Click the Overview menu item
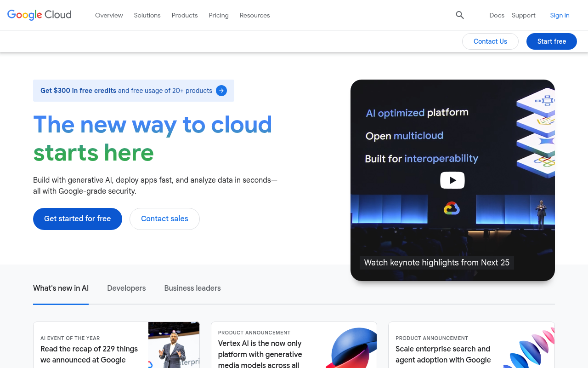Screen dimensions: 588x368 (x=109, y=15)
